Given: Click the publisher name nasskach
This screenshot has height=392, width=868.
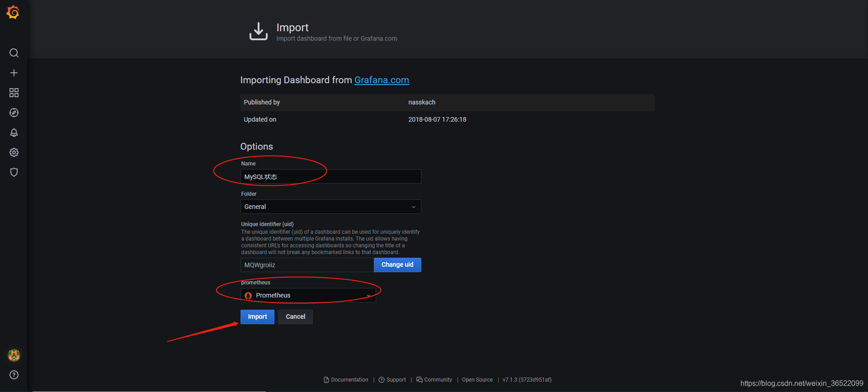Looking at the screenshot, I should [422, 102].
